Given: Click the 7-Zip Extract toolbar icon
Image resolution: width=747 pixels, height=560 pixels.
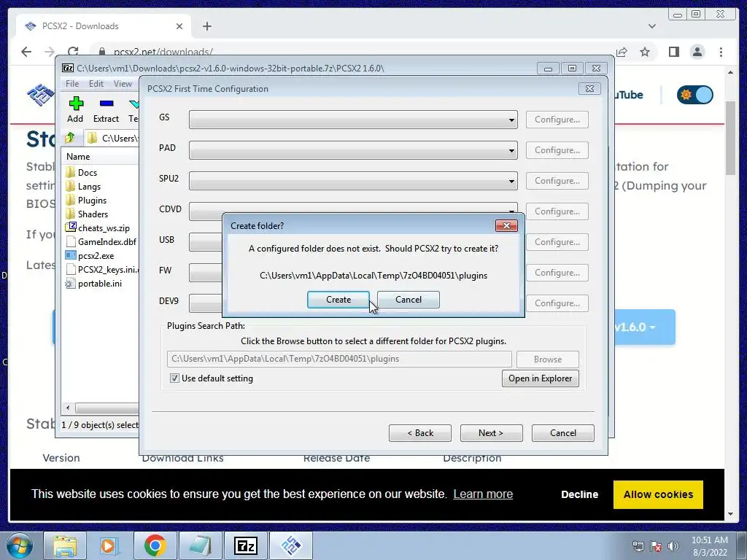Looking at the screenshot, I should click(x=106, y=109).
